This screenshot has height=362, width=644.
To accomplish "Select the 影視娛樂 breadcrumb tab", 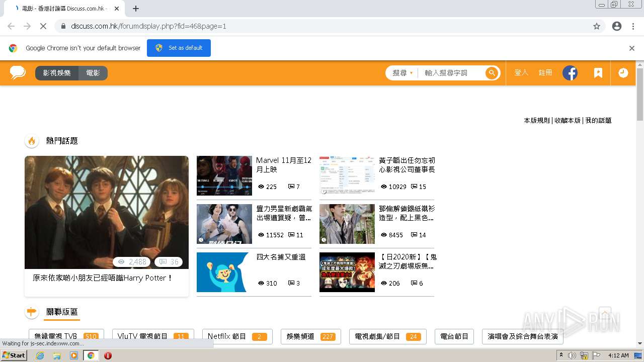I will 57,73.
